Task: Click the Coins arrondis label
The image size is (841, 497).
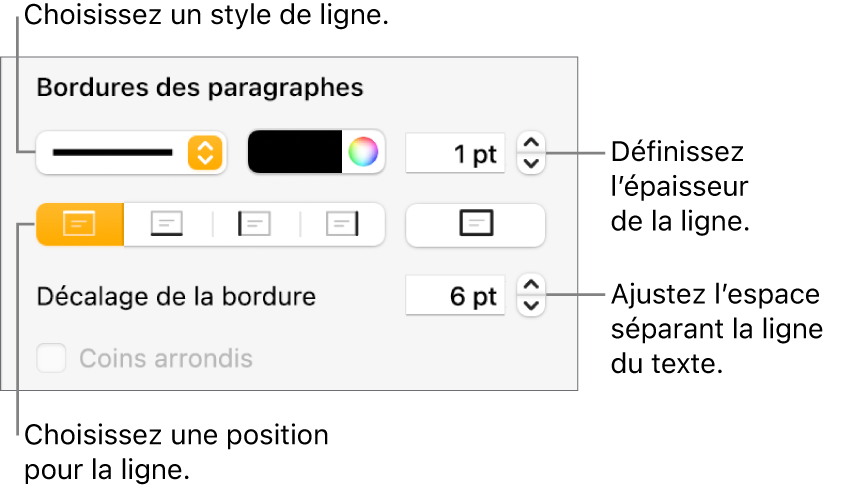Action: pyautogui.click(x=165, y=358)
